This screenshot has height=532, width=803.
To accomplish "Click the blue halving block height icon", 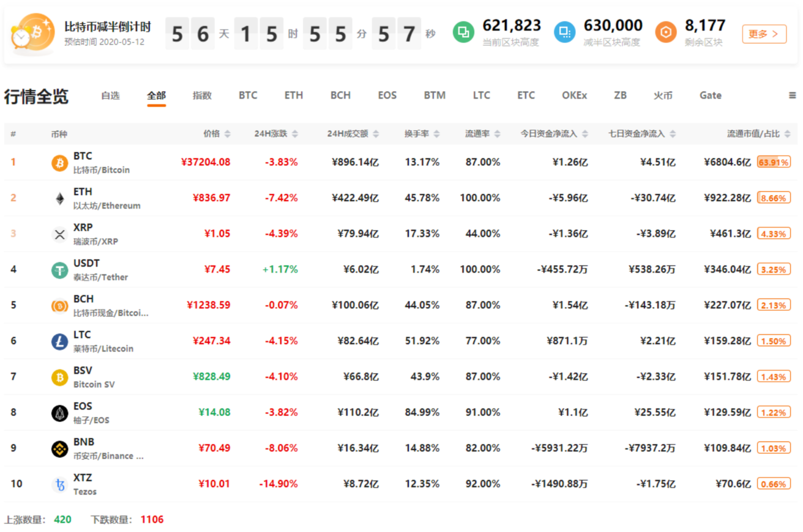I will tap(564, 32).
